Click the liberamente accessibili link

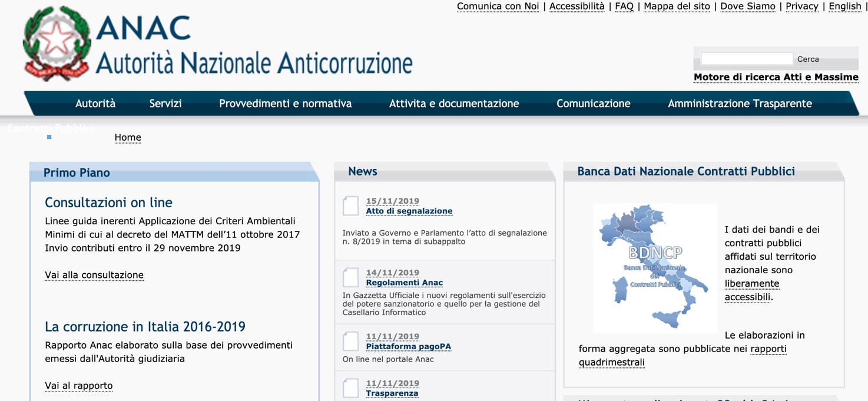pyautogui.click(x=752, y=290)
